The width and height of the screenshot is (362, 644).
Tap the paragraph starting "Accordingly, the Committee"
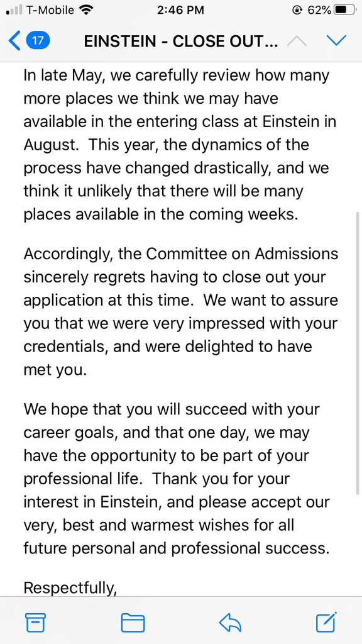pos(180,312)
